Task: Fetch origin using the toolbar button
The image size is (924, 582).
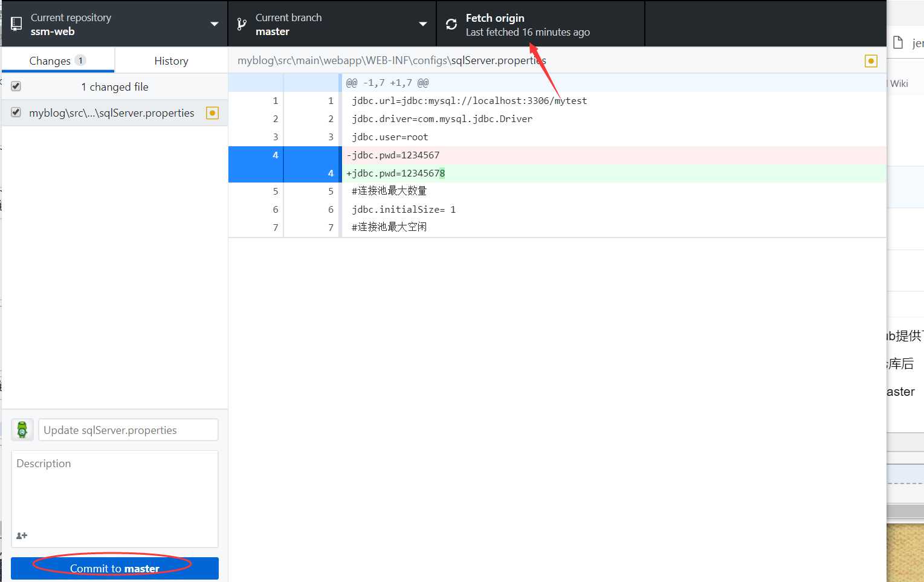Action: (540, 24)
